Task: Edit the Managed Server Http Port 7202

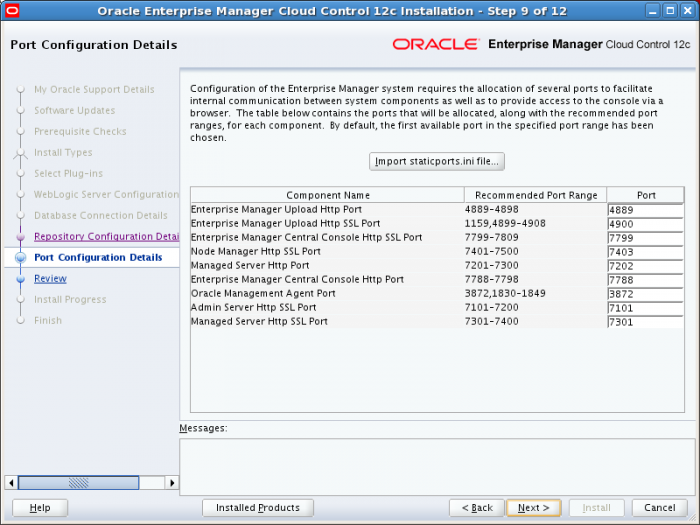Action: (645, 266)
